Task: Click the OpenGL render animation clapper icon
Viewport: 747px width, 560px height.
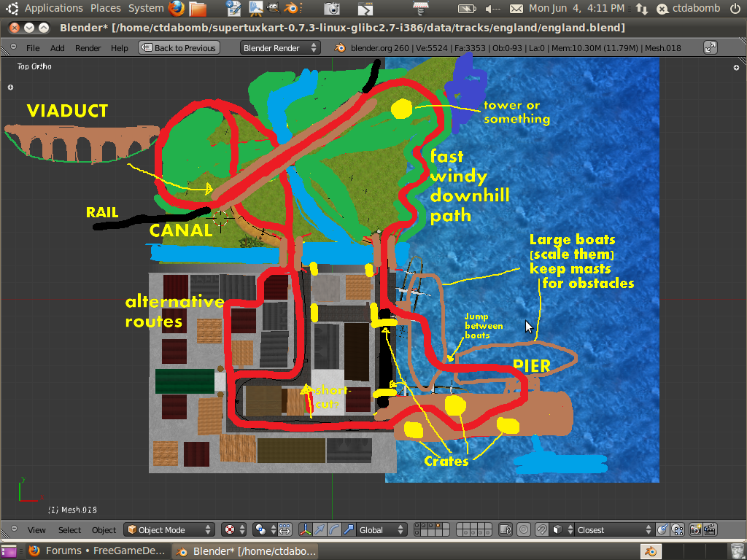Action: pyautogui.click(x=710, y=530)
